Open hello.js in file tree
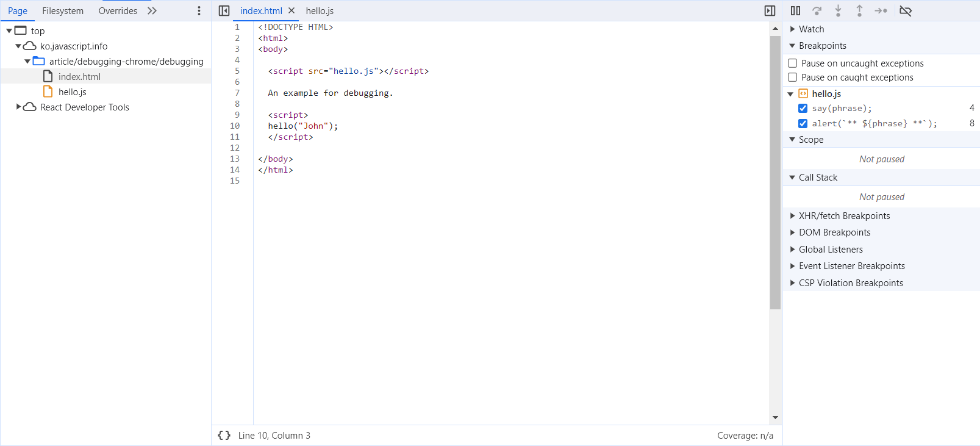Image resolution: width=980 pixels, height=446 pixels. [x=73, y=92]
